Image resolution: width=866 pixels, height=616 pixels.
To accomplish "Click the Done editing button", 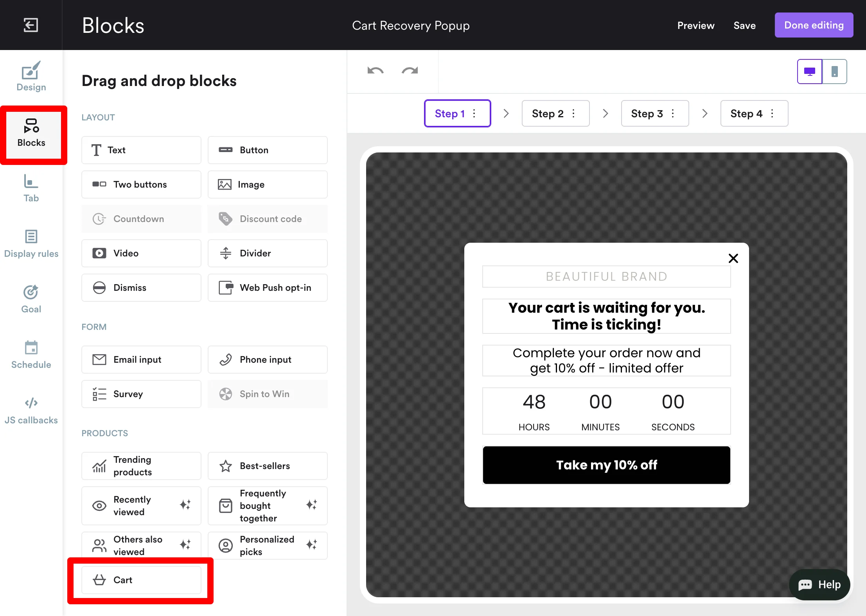I will coord(814,25).
